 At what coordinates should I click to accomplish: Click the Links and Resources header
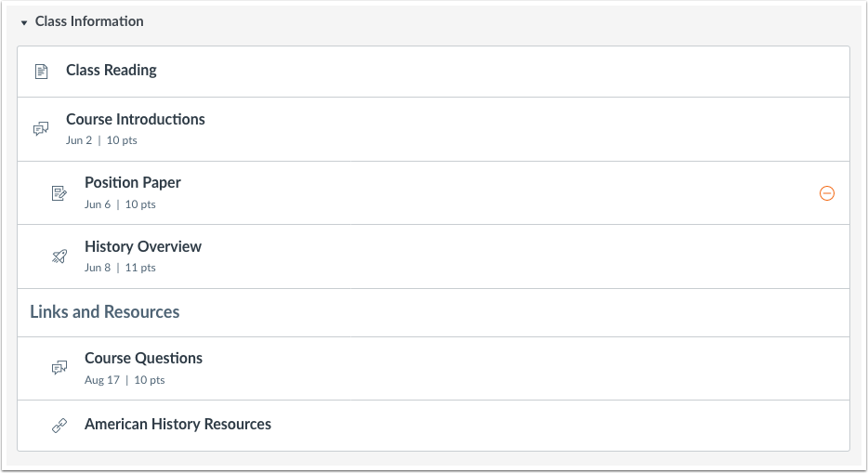[x=105, y=312]
